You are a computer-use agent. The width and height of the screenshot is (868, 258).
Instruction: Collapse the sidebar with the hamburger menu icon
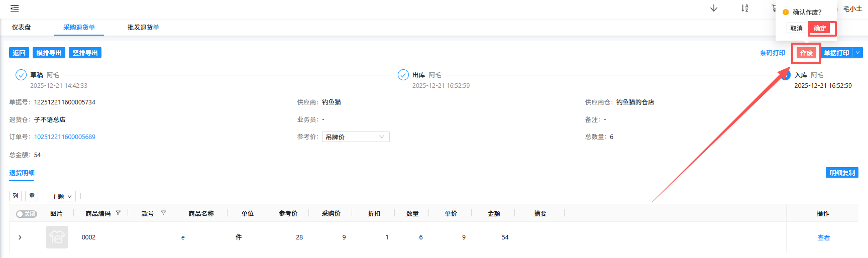(15, 9)
